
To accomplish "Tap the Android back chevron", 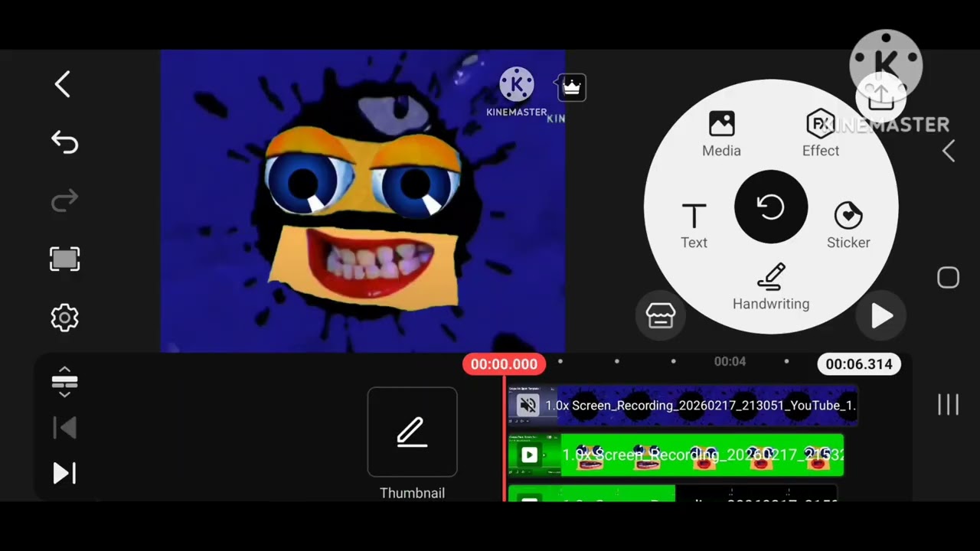I will [x=949, y=151].
